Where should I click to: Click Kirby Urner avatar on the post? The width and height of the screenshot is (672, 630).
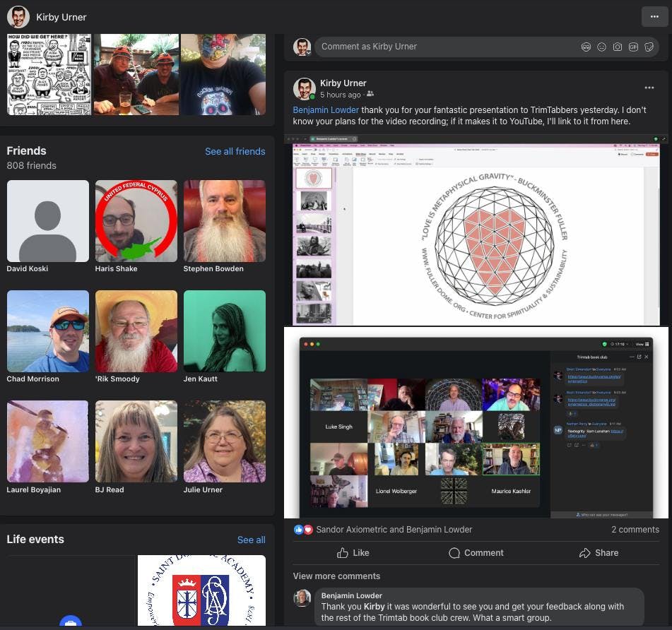click(305, 89)
